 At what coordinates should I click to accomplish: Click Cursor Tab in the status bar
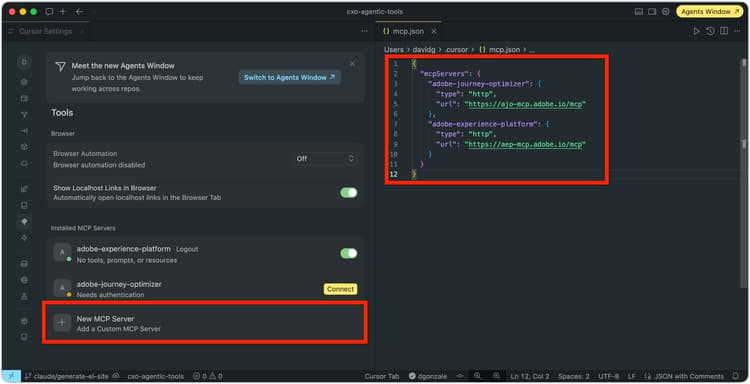(x=382, y=376)
